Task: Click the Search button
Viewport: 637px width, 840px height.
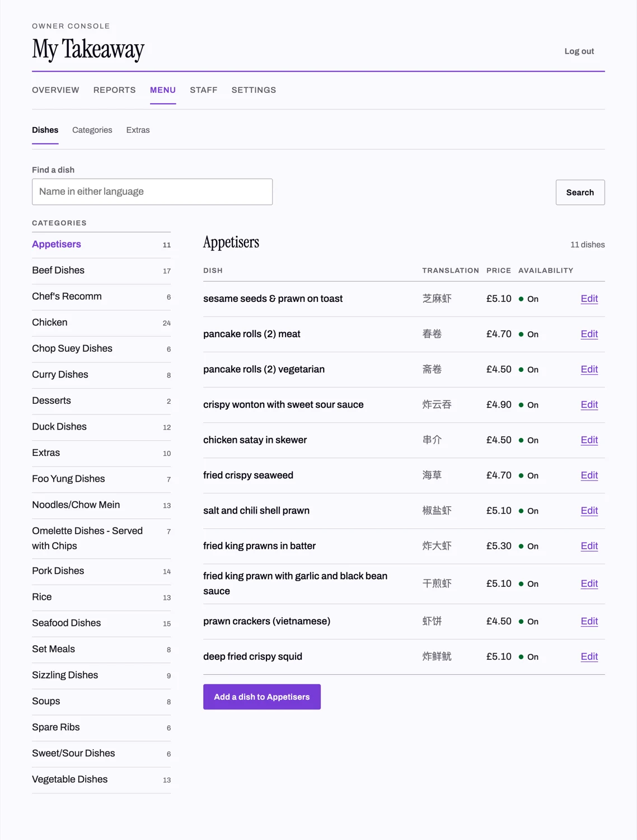Action: click(x=580, y=192)
